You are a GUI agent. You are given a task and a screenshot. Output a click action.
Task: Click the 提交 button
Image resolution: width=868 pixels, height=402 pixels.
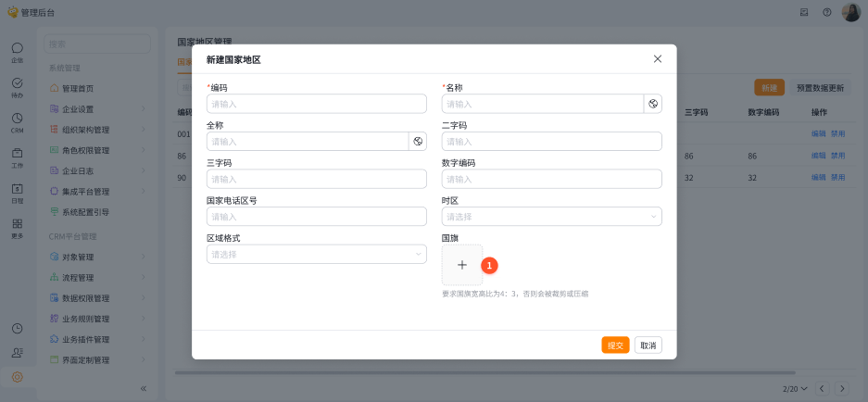[x=615, y=345]
